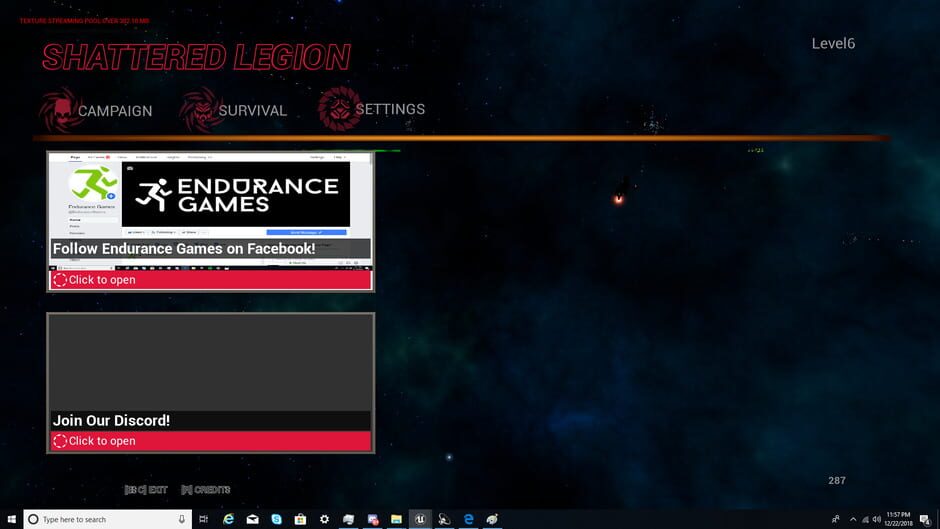Viewport: 940px width, 529px height.
Task: Launch Internet Explorer from the taskbar
Action: tap(228, 519)
